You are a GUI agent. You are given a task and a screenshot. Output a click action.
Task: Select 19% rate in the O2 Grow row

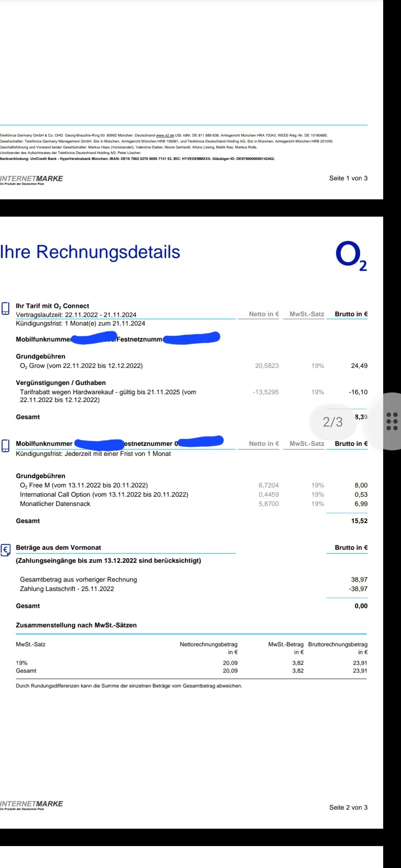[x=317, y=366]
